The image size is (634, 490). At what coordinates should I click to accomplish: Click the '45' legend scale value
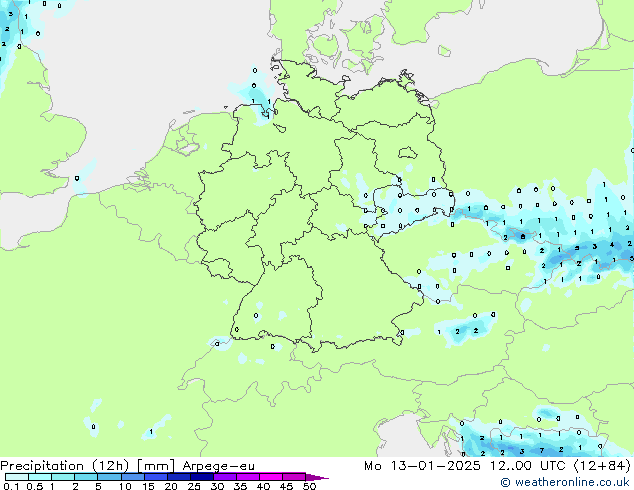pyautogui.click(x=286, y=486)
